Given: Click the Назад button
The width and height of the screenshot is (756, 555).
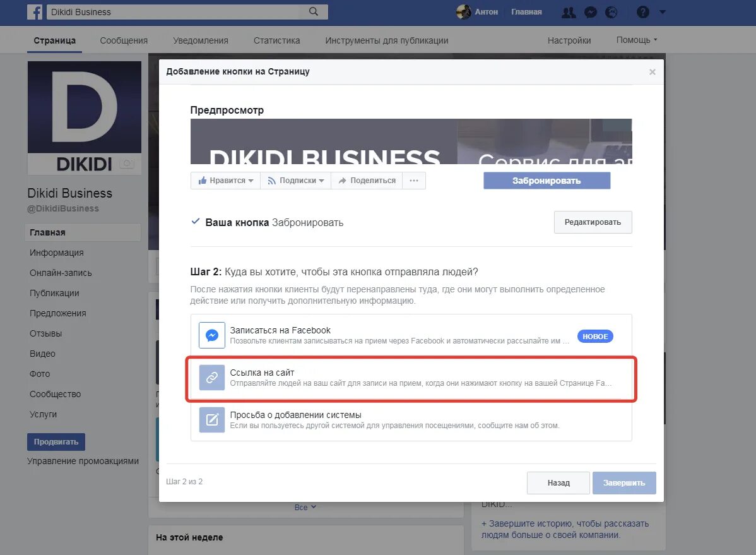Looking at the screenshot, I should [558, 482].
